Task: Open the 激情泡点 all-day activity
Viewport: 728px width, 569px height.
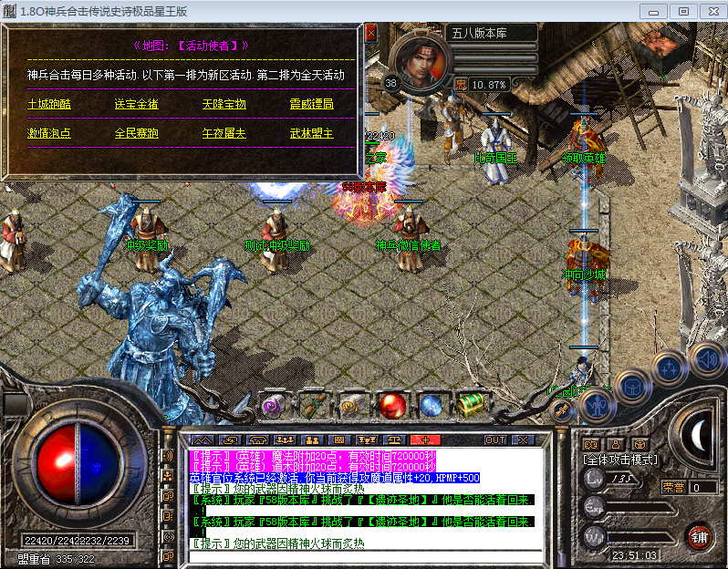Action: (49, 133)
